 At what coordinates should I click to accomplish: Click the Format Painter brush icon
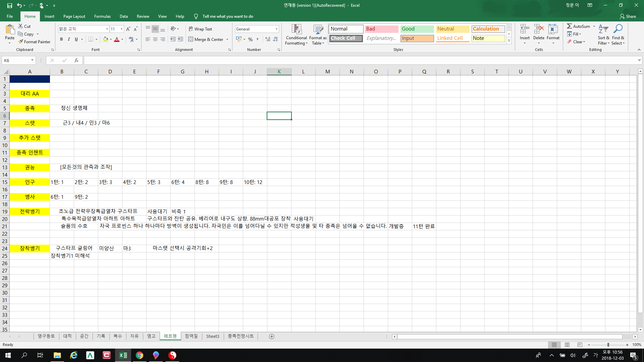click(x=21, y=42)
